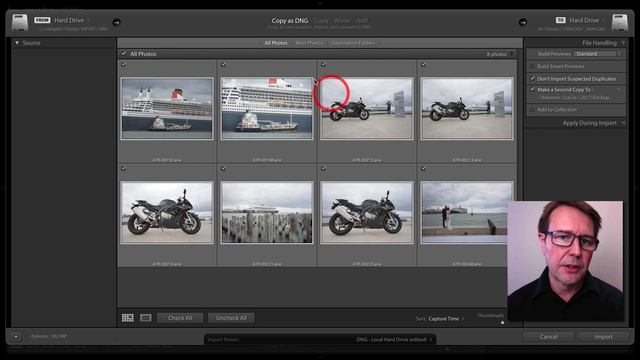Switch to loupe view
This screenshot has width=640, height=360.
[146, 318]
